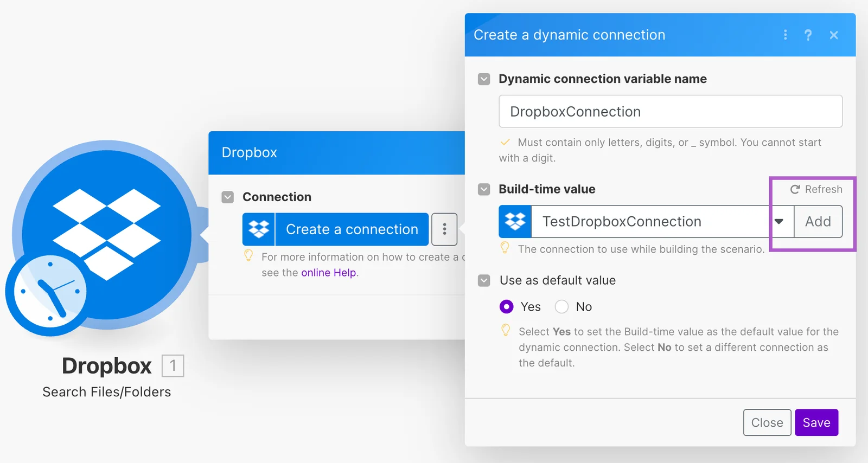The height and width of the screenshot is (463, 868).
Task: Click the Create a dynamic connection dialog title
Action: coord(570,35)
